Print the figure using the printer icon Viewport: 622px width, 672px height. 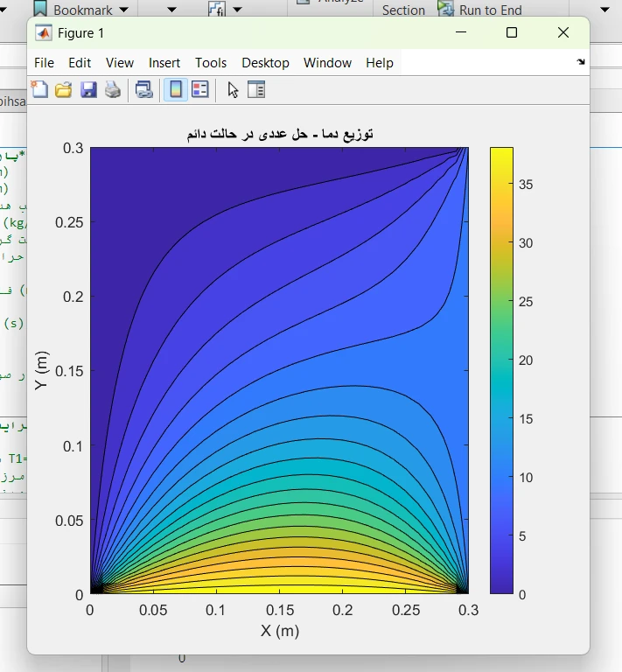coord(112,89)
